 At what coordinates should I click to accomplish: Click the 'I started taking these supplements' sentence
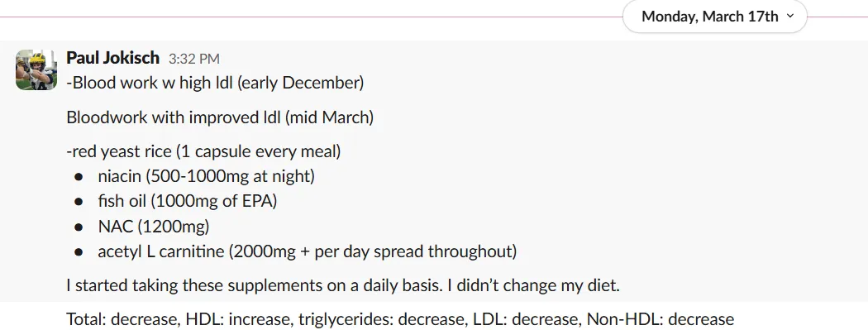343,285
